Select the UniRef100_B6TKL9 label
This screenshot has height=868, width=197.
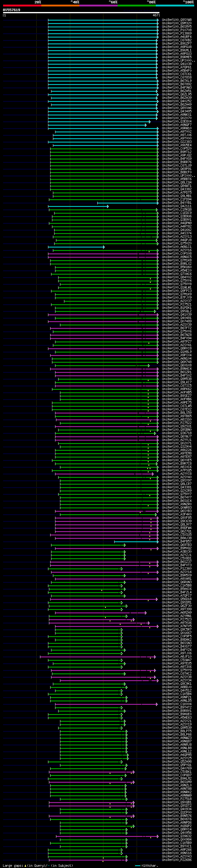point(177,81)
